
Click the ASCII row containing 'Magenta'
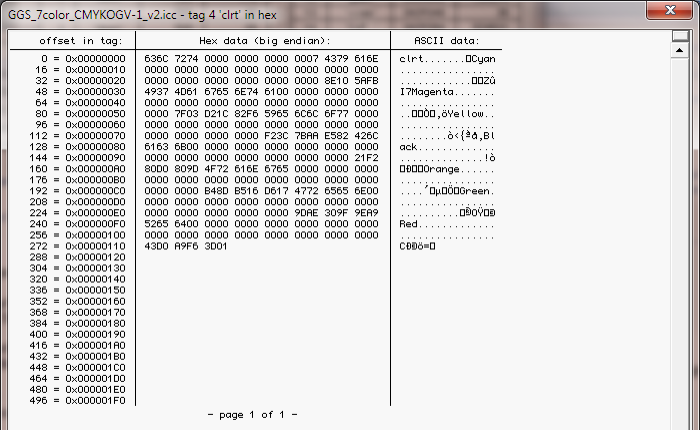tap(447, 92)
